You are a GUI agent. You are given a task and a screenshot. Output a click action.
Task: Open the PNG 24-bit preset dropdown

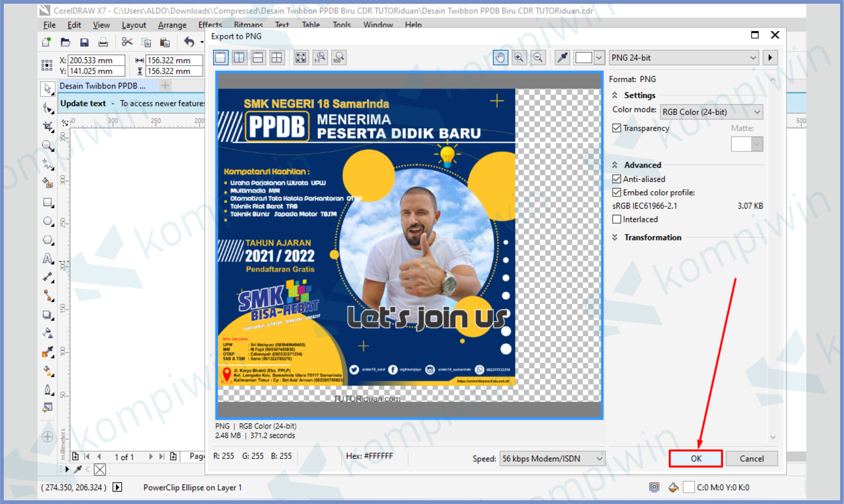point(684,58)
